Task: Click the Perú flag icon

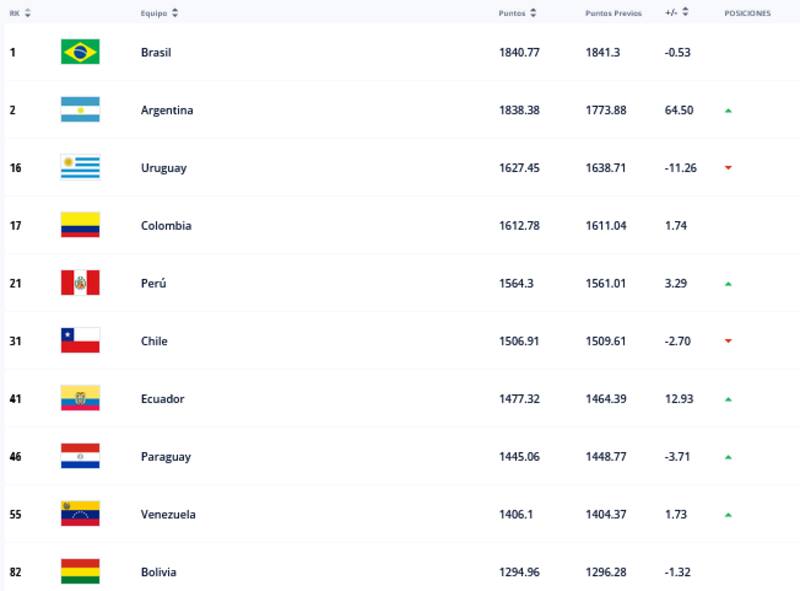Action: click(80, 283)
